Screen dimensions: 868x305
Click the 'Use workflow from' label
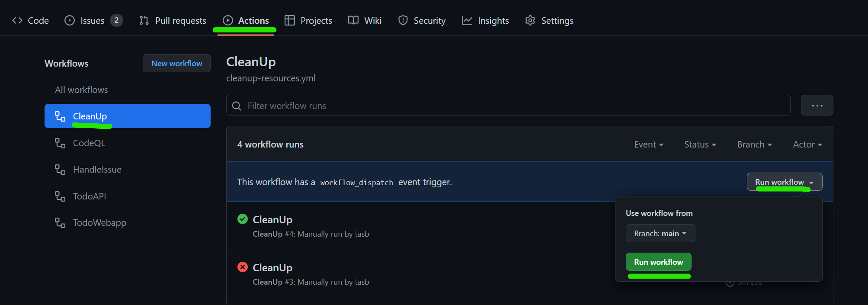tap(659, 213)
